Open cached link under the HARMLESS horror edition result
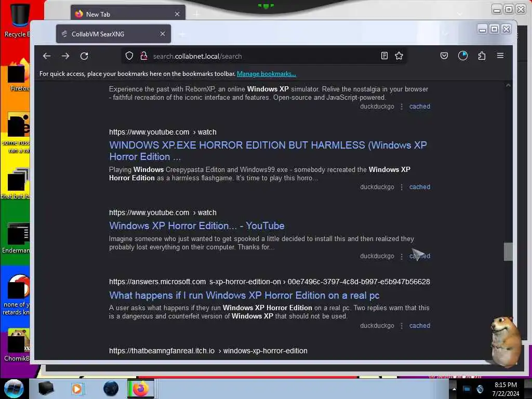 pyautogui.click(x=420, y=187)
